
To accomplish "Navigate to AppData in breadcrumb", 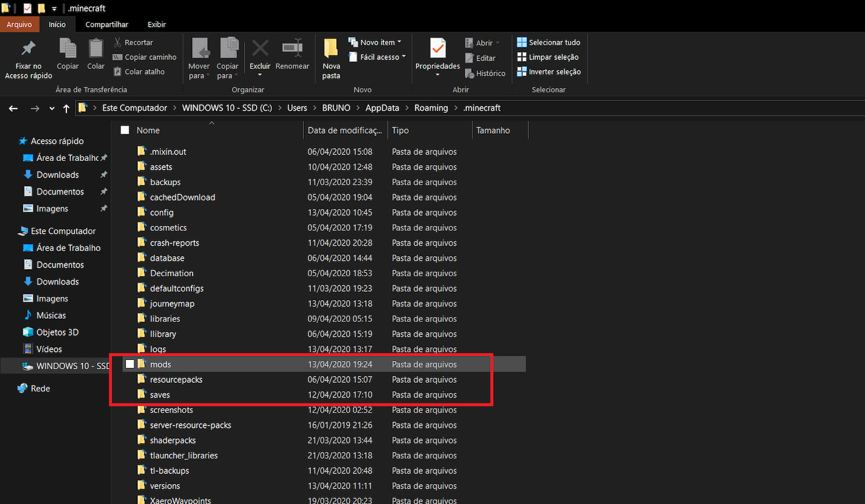I will point(382,108).
